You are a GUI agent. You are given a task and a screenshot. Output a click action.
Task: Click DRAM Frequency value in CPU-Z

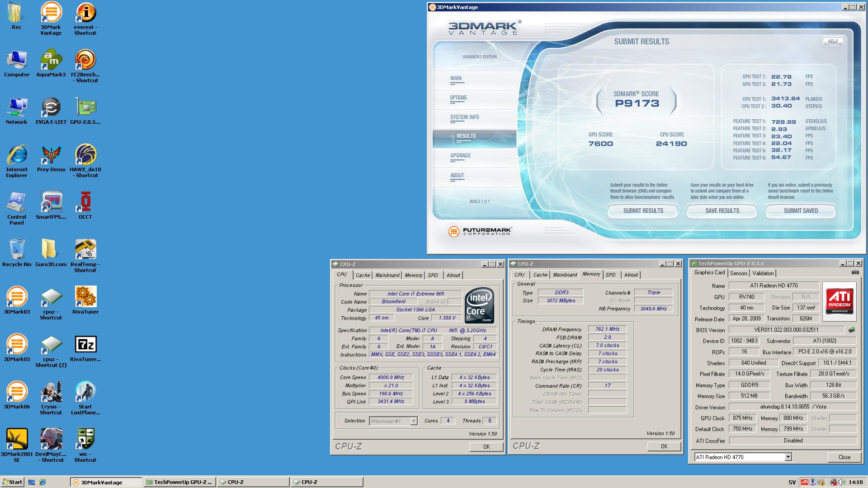[607, 329]
